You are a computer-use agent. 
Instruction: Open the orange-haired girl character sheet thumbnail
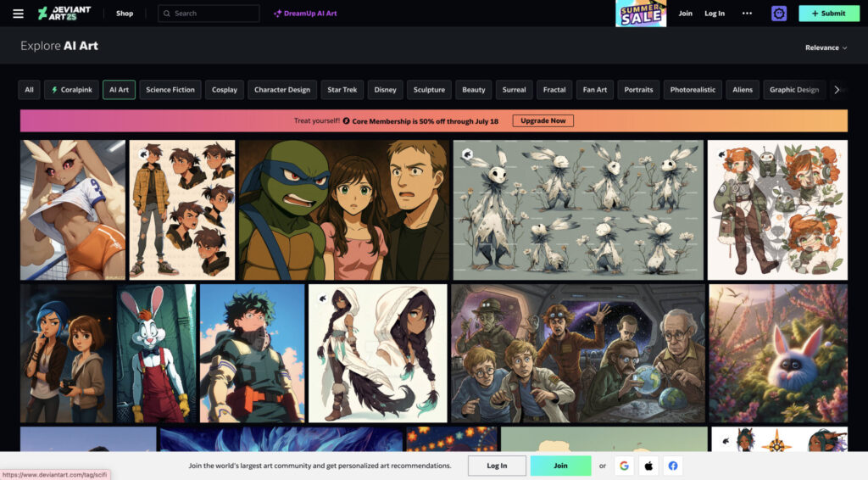pyautogui.click(x=778, y=209)
